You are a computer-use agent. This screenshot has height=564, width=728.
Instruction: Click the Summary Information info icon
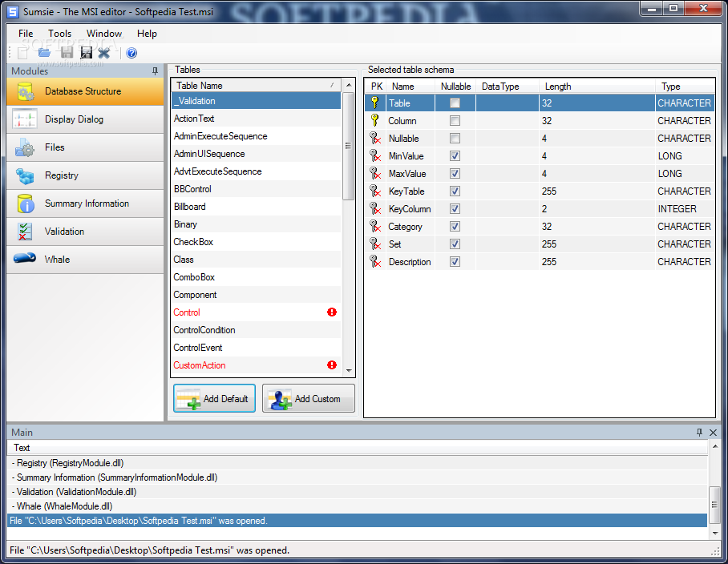tap(26, 203)
